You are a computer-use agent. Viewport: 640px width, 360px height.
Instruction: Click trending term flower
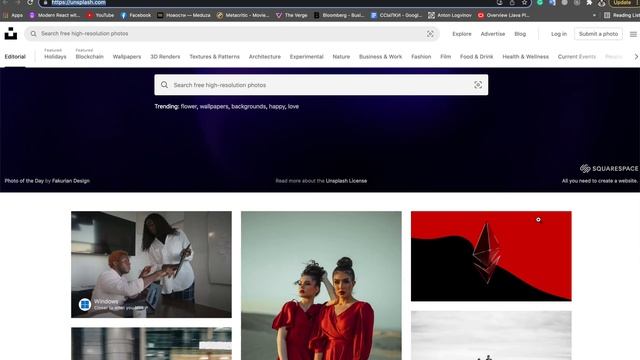[189, 107]
